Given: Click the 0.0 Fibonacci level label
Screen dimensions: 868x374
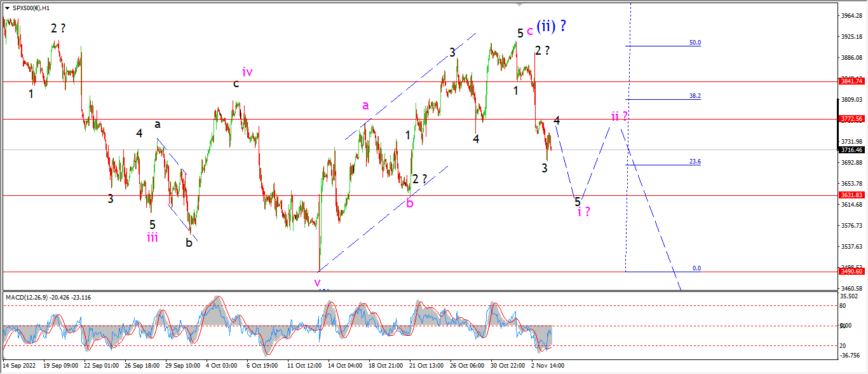Looking at the screenshot, I should (696, 268).
